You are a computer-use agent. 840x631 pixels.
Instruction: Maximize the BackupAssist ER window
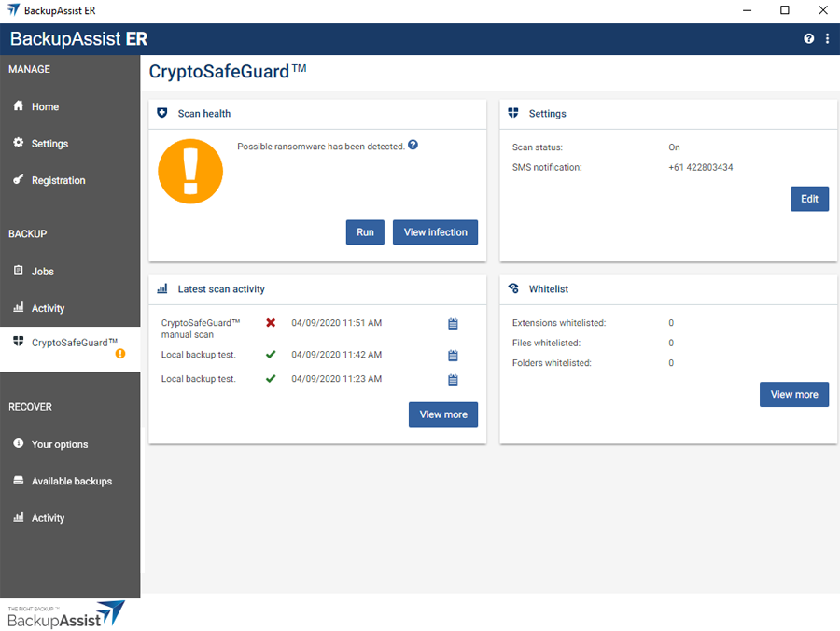click(785, 10)
